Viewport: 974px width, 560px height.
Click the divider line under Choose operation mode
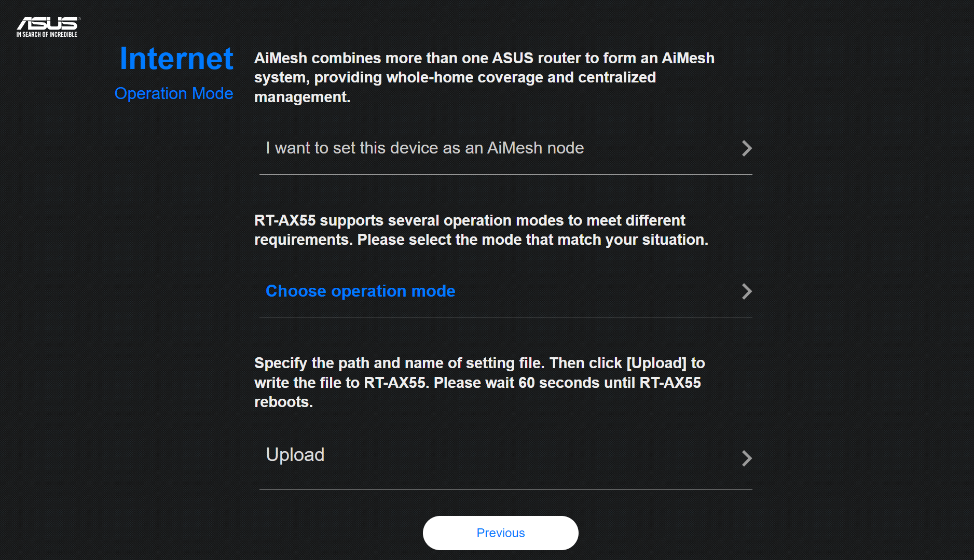click(x=505, y=317)
